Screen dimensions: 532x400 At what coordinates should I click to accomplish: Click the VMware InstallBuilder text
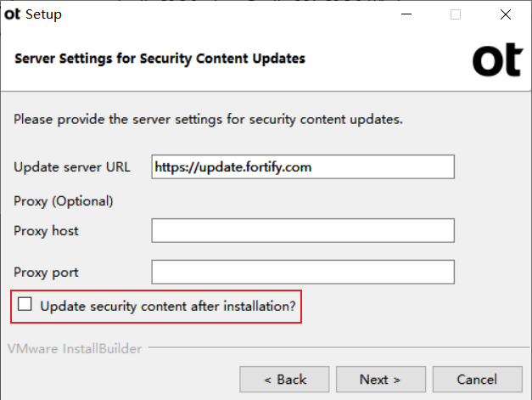[75, 349]
